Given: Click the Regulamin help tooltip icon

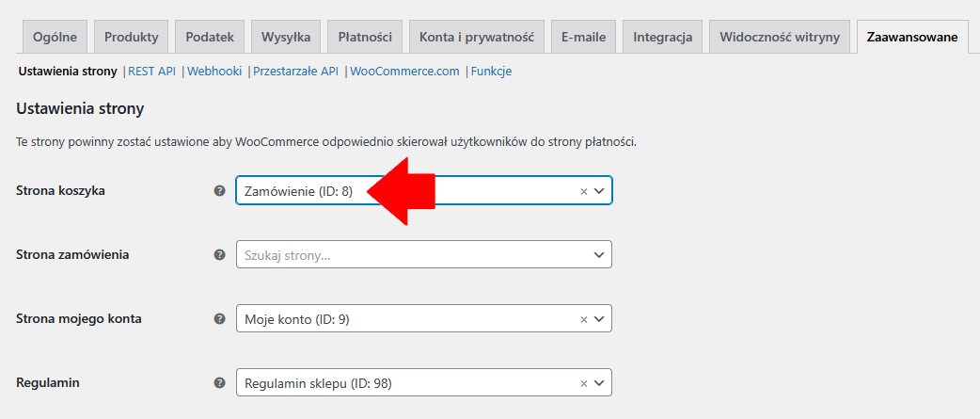Looking at the screenshot, I should point(219,382).
